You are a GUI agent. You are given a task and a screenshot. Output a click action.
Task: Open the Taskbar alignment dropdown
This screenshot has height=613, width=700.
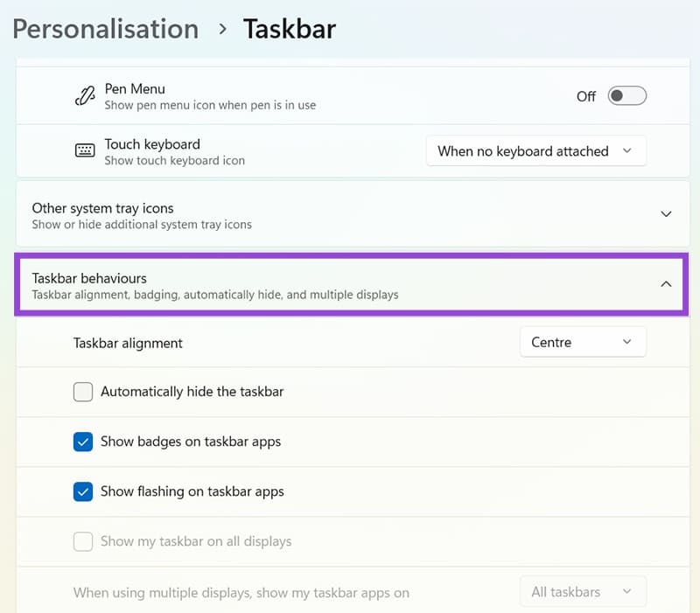(x=583, y=342)
